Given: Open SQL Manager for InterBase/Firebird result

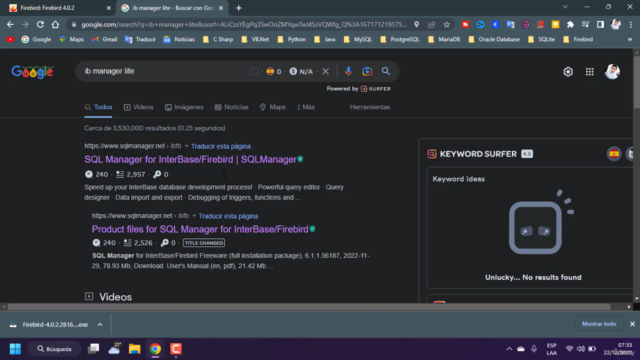Looking at the screenshot, I should tap(190, 160).
